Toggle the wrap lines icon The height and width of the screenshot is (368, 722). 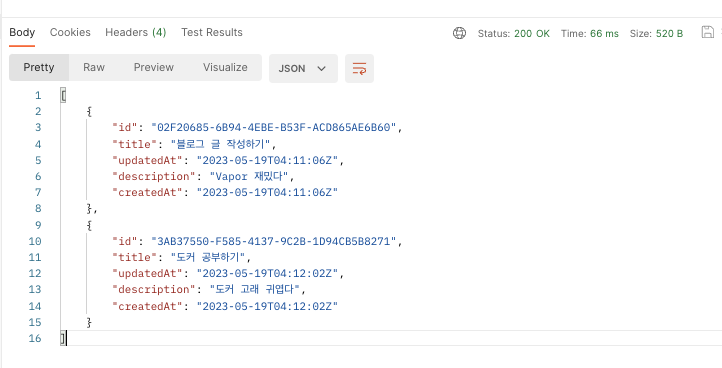[x=359, y=69]
